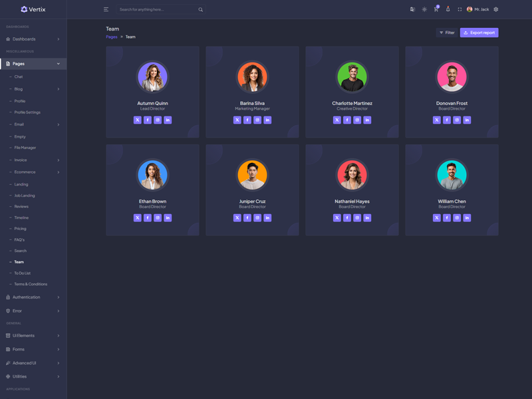The image size is (532, 399).
Task: Expand the Authentication sidebar section
Action: tap(33, 297)
